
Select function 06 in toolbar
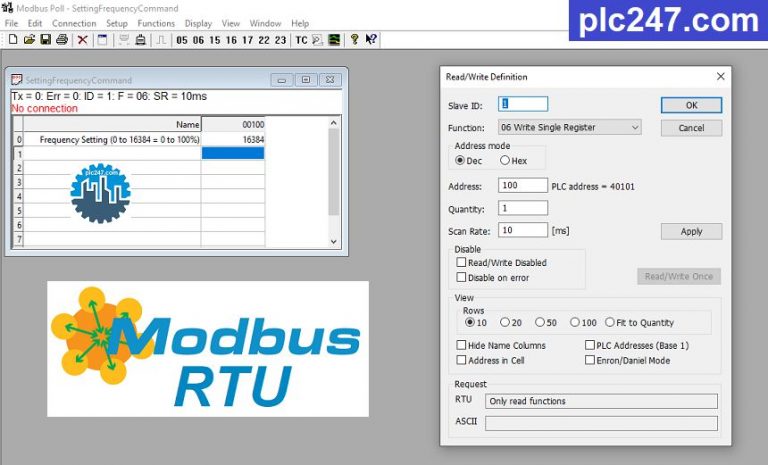tap(198, 40)
